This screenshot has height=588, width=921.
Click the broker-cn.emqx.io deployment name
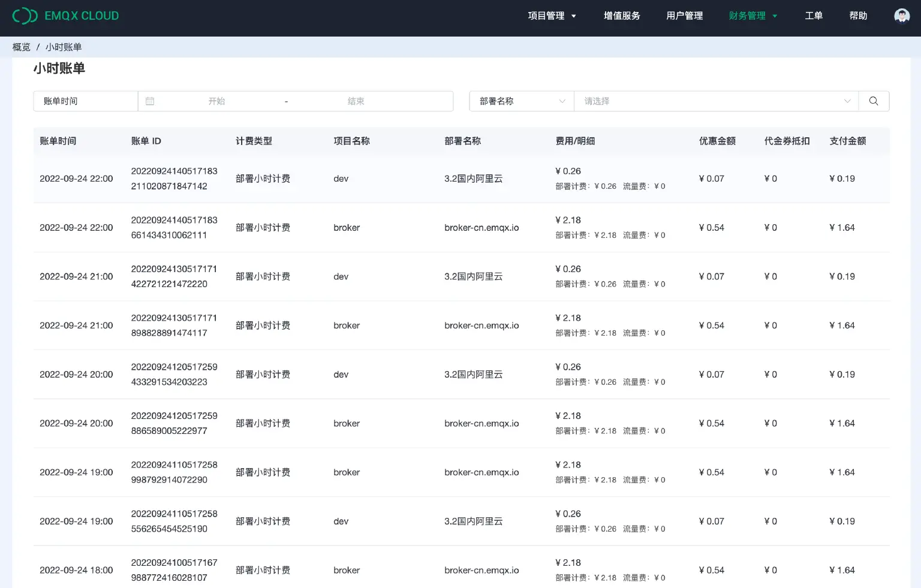pyautogui.click(x=481, y=228)
